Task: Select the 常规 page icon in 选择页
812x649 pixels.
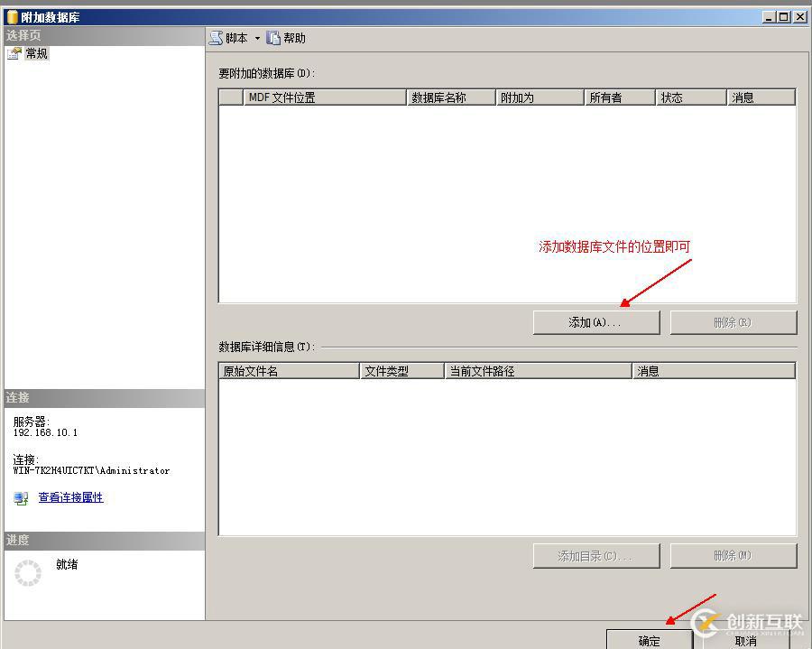Action: coord(14,52)
